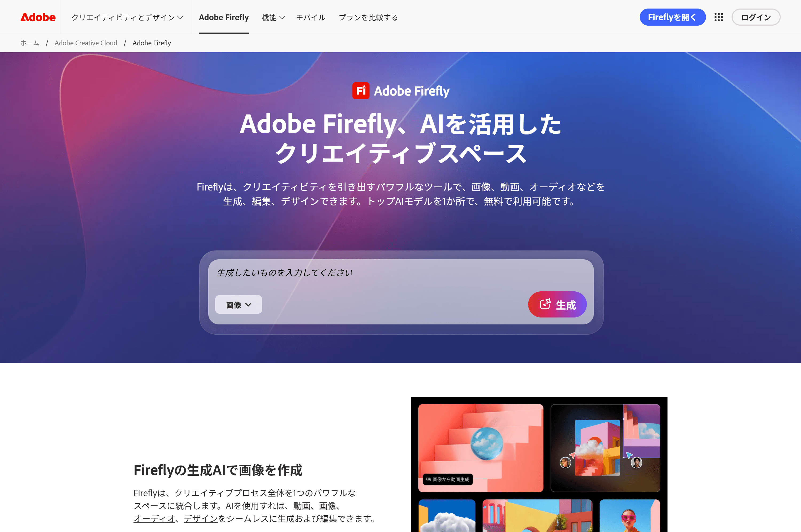Select the Adobe Firefly tab
The height and width of the screenshot is (532, 801).
pyautogui.click(x=224, y=17)
